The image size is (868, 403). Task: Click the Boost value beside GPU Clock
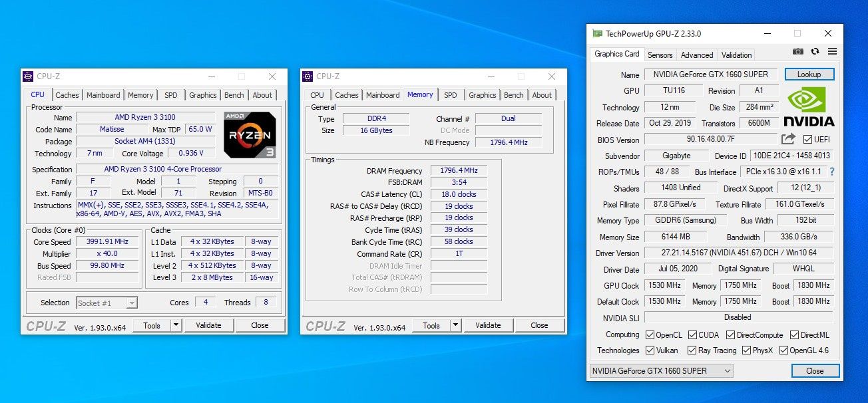813,286
